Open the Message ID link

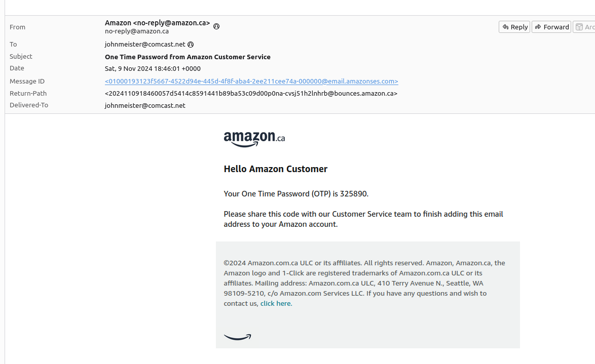(x=251, y=82)
